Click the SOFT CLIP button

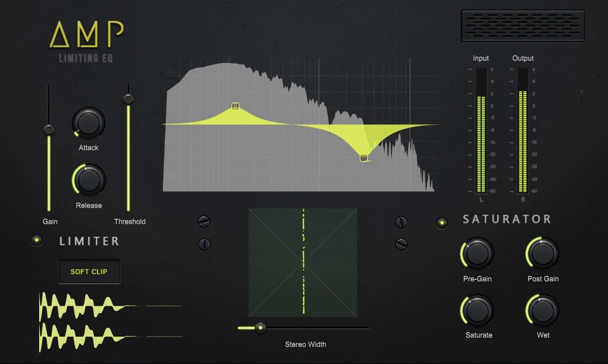(89, 271)
